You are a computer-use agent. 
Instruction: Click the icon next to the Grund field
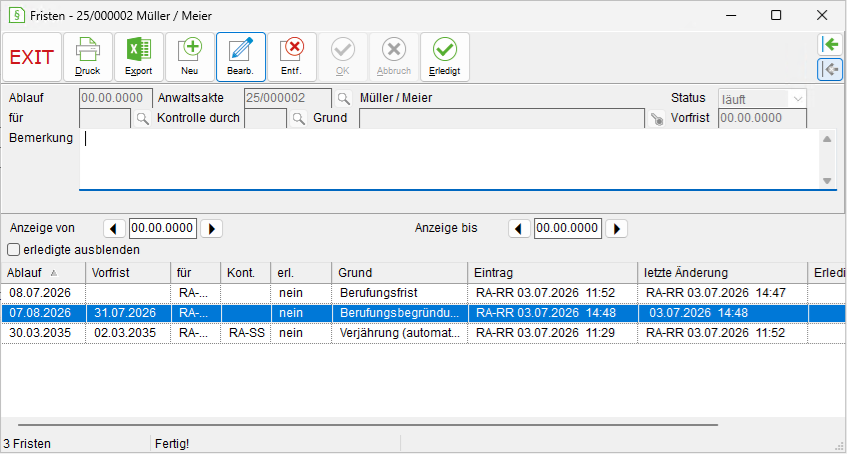(656, 118)
